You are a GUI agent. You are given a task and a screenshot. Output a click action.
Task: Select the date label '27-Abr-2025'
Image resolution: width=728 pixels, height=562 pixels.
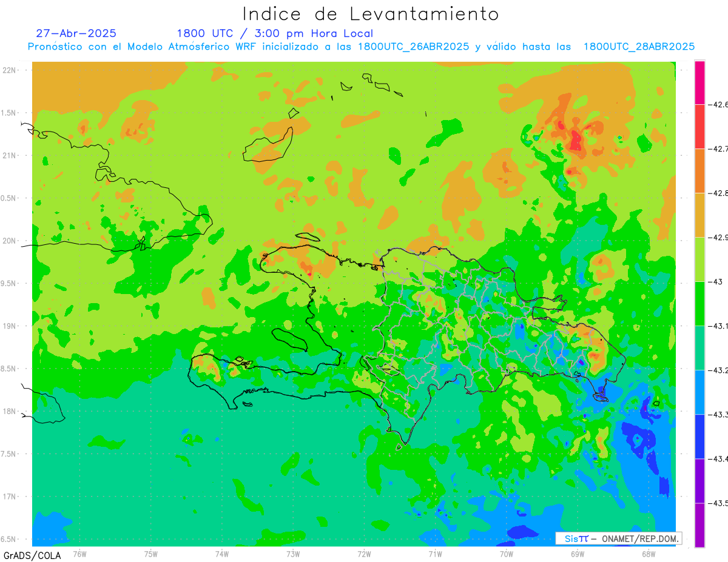[x=76, y=33]
